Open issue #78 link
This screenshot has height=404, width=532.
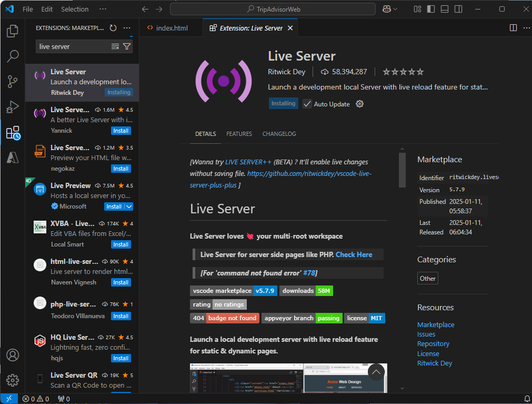tap(309, 273)
